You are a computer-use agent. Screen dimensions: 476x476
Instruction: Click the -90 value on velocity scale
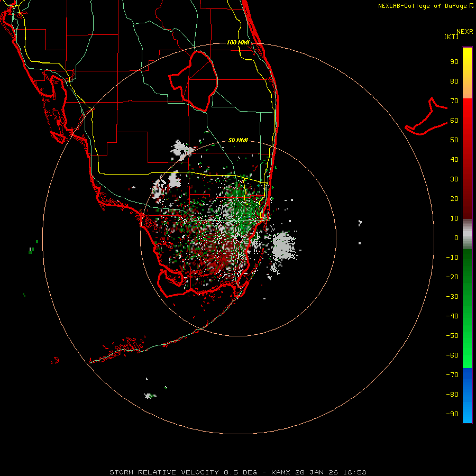[452, 414]
